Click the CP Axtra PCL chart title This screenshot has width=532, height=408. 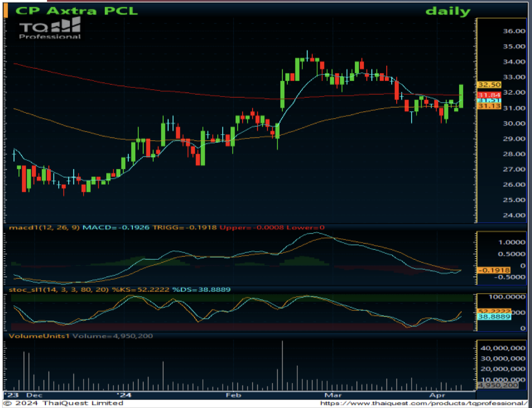click(77, 11)
